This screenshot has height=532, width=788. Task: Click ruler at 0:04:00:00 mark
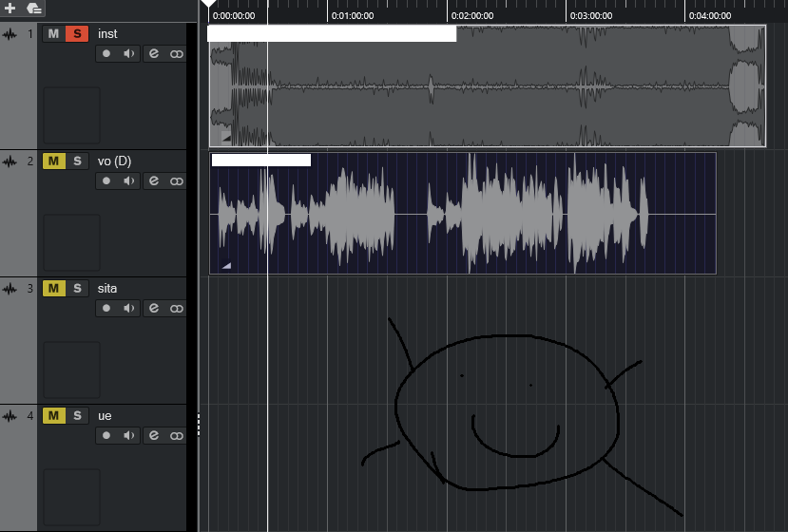(x=710, y=15)
